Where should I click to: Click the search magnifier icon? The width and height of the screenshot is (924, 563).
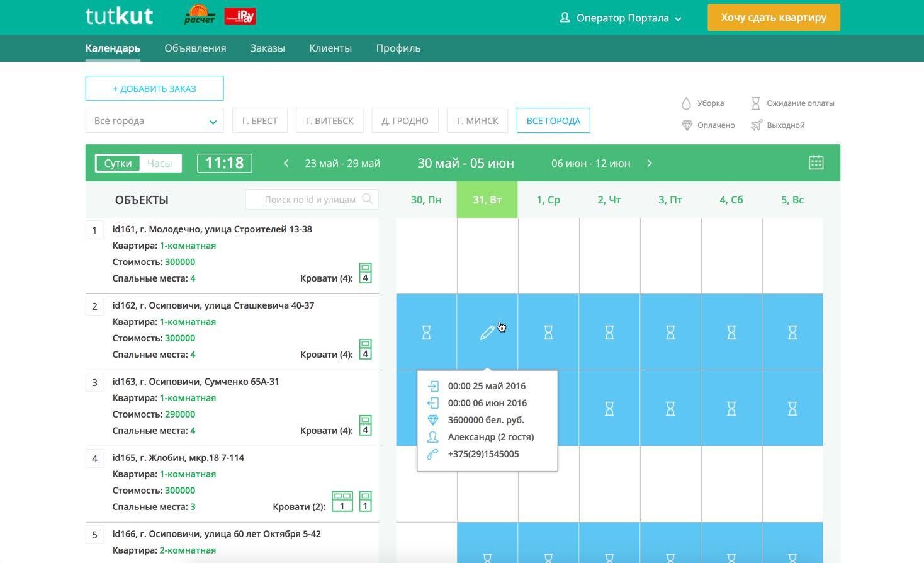click(x=367, y=199)
